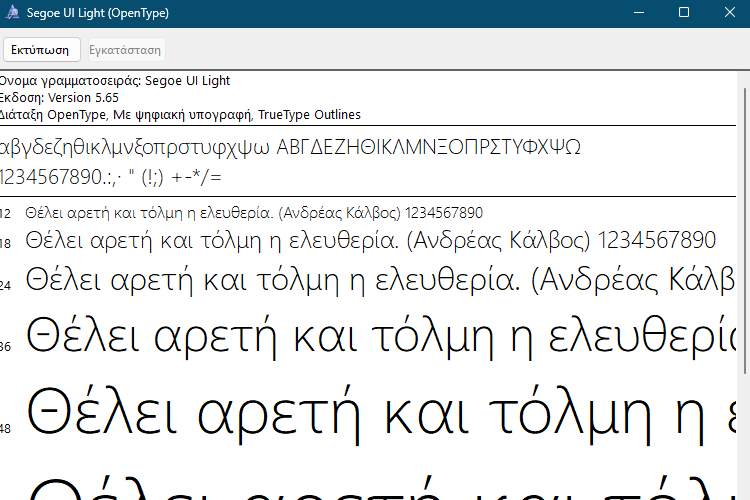750x500 pixels.
Task: Click the Εκτύπωση print button
Action: tap(42, 50)
